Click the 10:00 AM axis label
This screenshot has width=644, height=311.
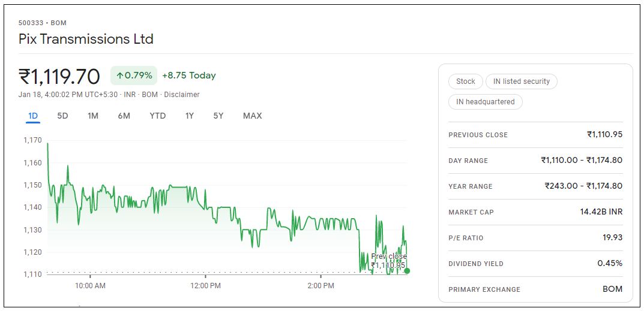tap(90, 286)
